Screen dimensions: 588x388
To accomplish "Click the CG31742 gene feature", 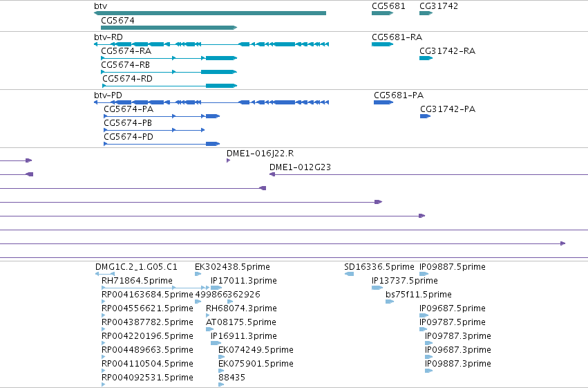I will point(426,13).
